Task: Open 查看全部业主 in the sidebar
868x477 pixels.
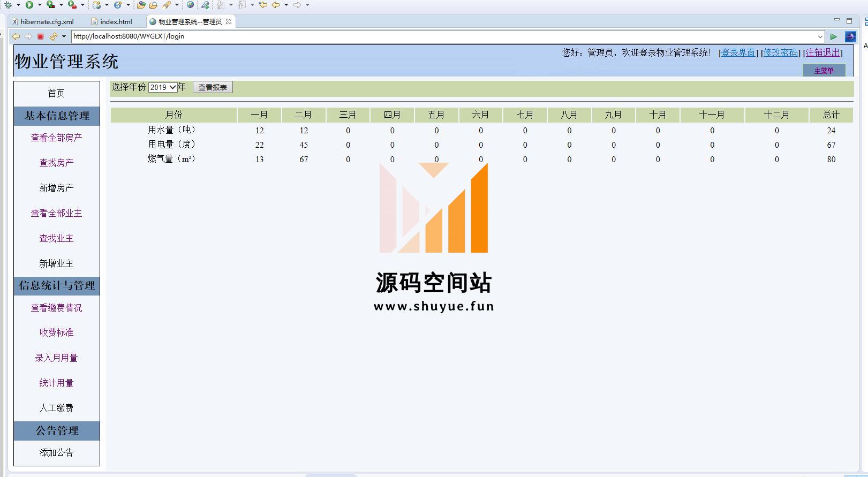Action: point(56,213)
